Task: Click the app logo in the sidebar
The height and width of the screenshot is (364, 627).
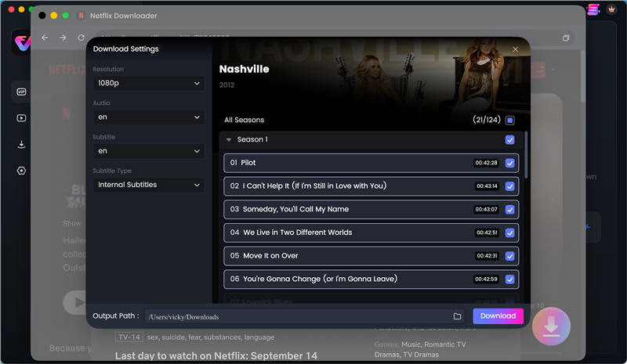Action: click(x=22, y=42)
